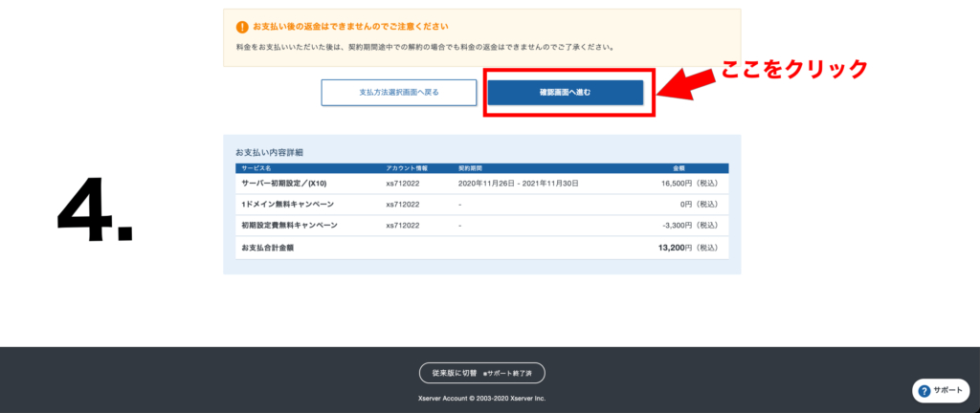Select the 初期設定費無料キャンペーン row

(289, 226)
